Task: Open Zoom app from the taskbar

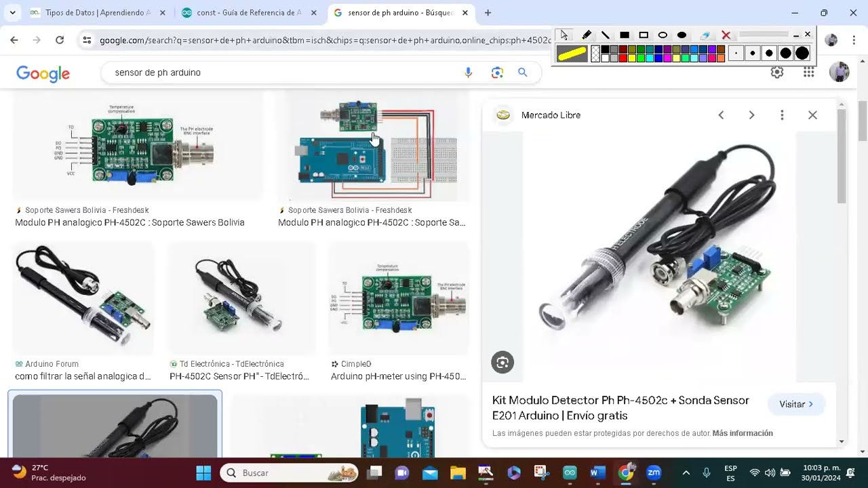Action: [x=654, y=472]
